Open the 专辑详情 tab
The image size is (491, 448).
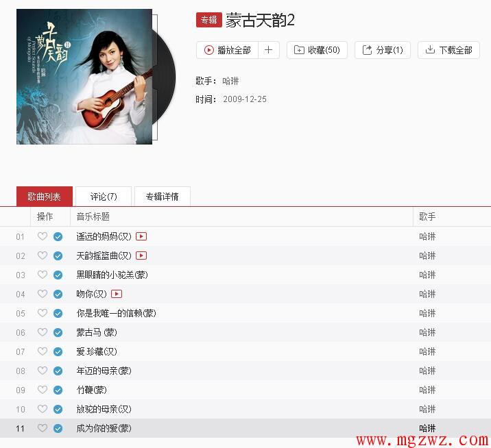tap(163, 197)
